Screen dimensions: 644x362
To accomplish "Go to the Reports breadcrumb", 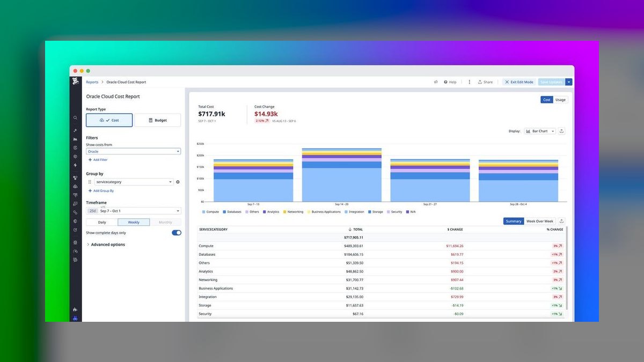I will [x=92, y=82].
